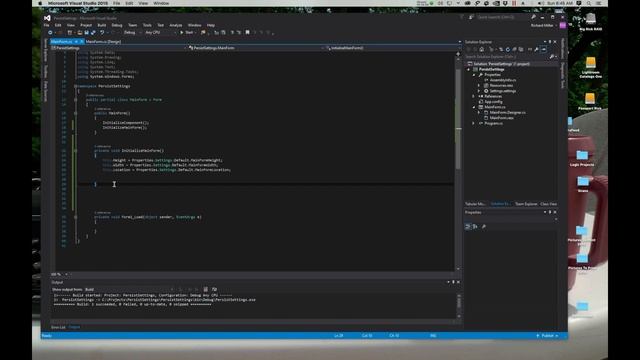The height and width of the screenshot is (360, 640).
Task: Switch to the Class View tab
Action: click(549, 204)
